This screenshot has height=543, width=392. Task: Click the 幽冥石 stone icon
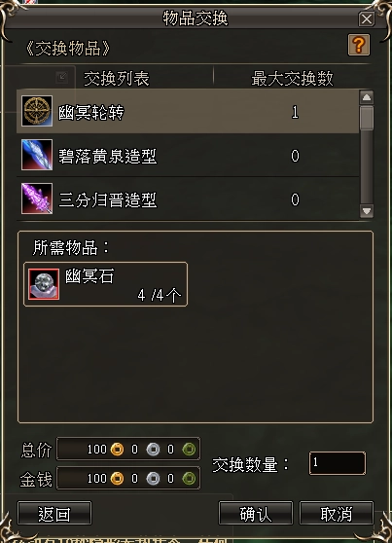44,284
